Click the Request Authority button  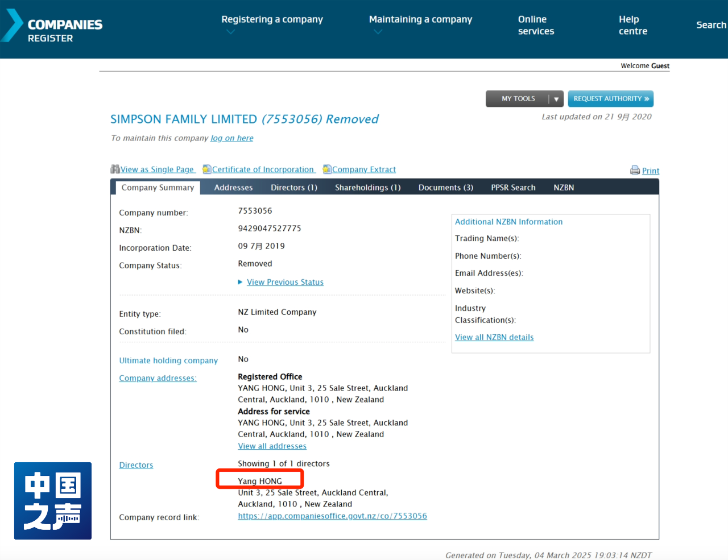610,99
